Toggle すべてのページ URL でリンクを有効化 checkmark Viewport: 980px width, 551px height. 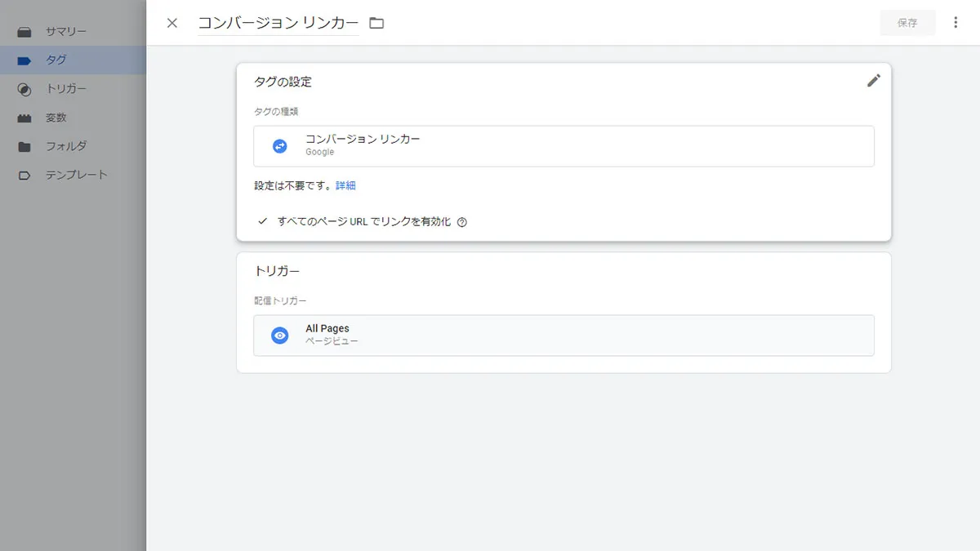(x=261, y=220)
